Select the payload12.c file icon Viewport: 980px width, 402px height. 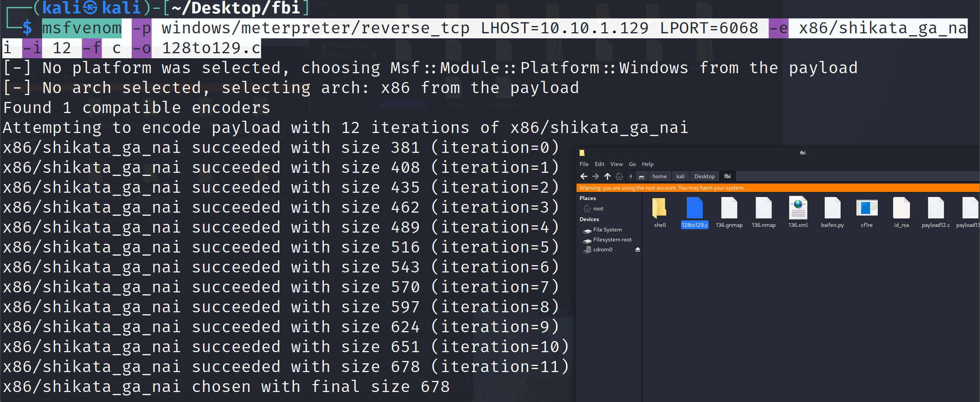click(936, 208)
